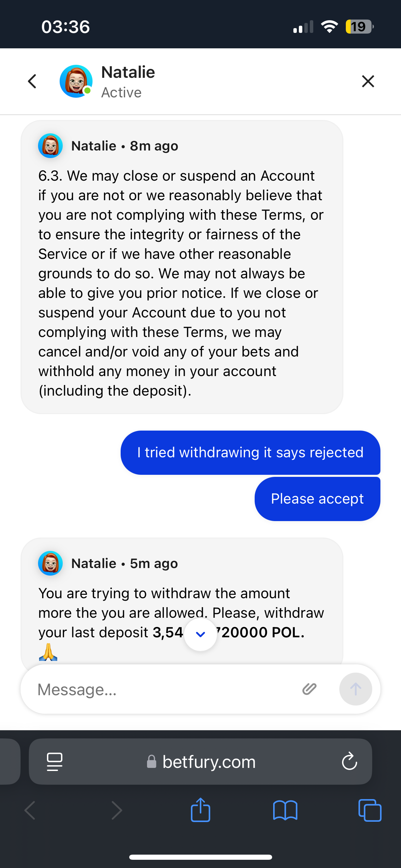Tap the Natalie name in chat header
Viewport: 401px width, 868px height.
(x=128, y=73)
